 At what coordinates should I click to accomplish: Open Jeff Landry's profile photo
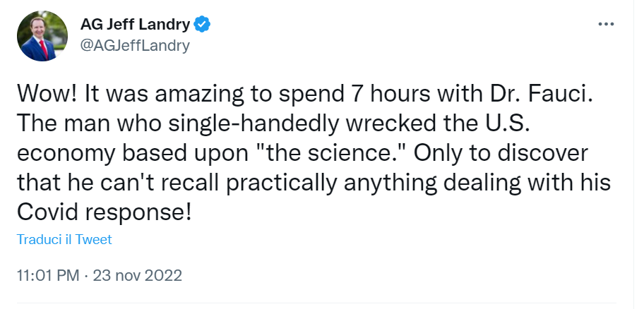[42, 36]
